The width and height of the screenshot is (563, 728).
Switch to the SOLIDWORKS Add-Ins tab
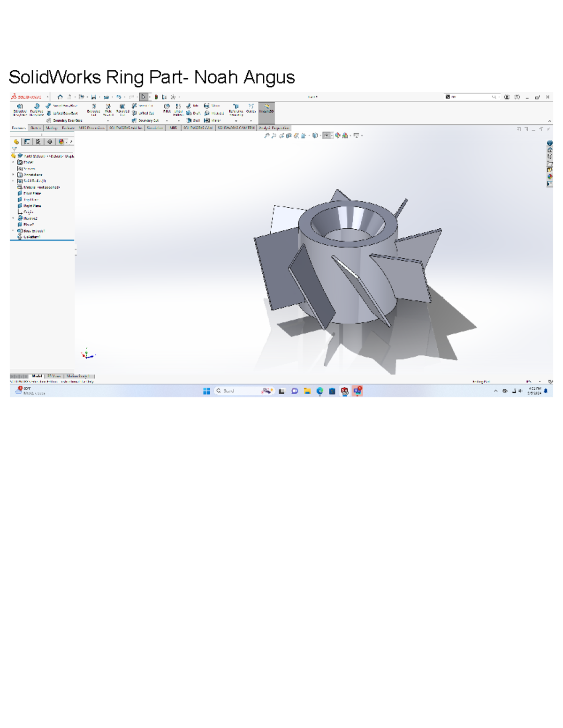126,128
